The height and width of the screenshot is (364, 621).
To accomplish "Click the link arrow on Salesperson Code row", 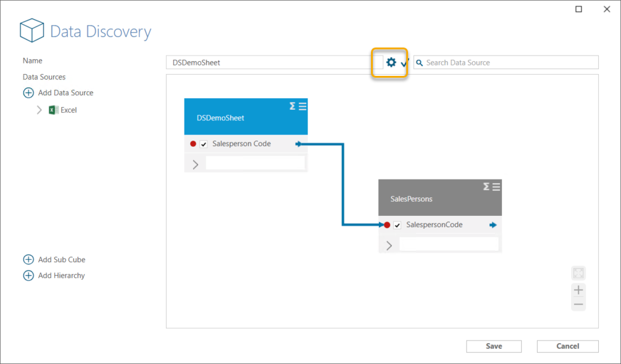I will pos(298,144).
